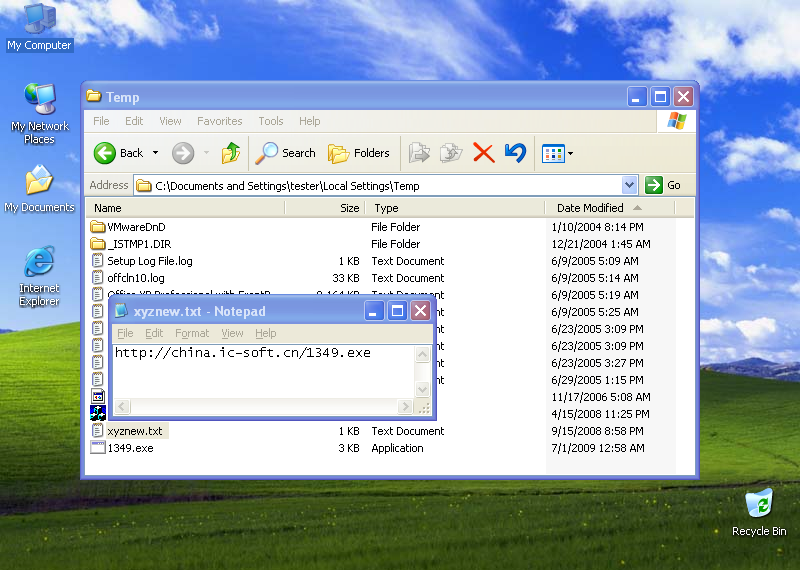Screen dimensions: 800x570
Task: Click inside the Address path field
Action: pyautogui.click(x=378, y=186)
